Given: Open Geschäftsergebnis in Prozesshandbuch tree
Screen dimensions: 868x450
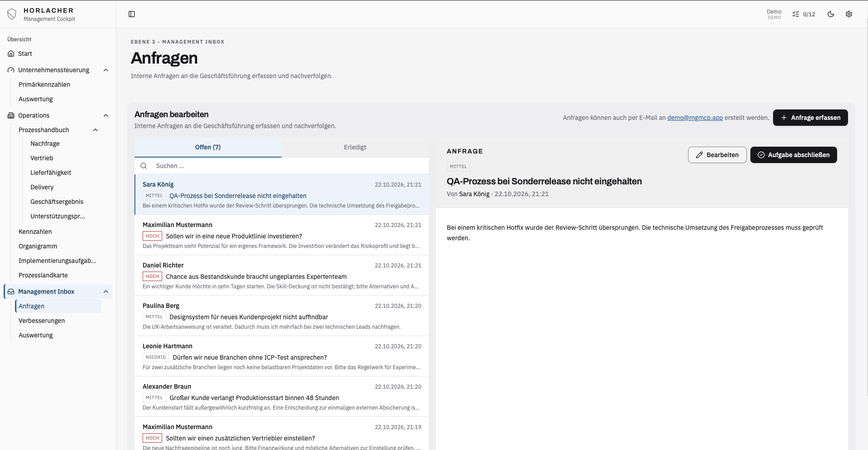Looking at the screenshot, I should 57,202.
